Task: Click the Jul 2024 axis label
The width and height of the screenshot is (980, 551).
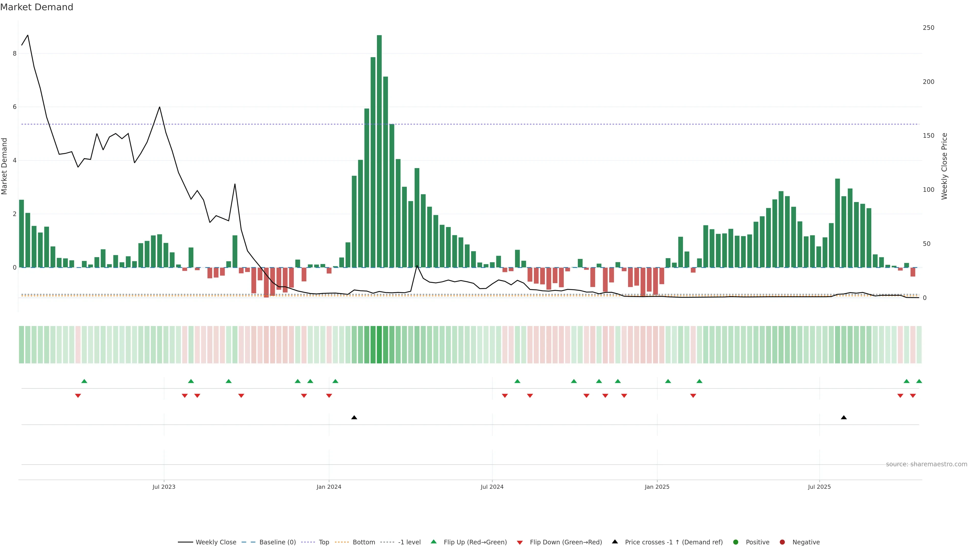Action: tap(492, 487)
